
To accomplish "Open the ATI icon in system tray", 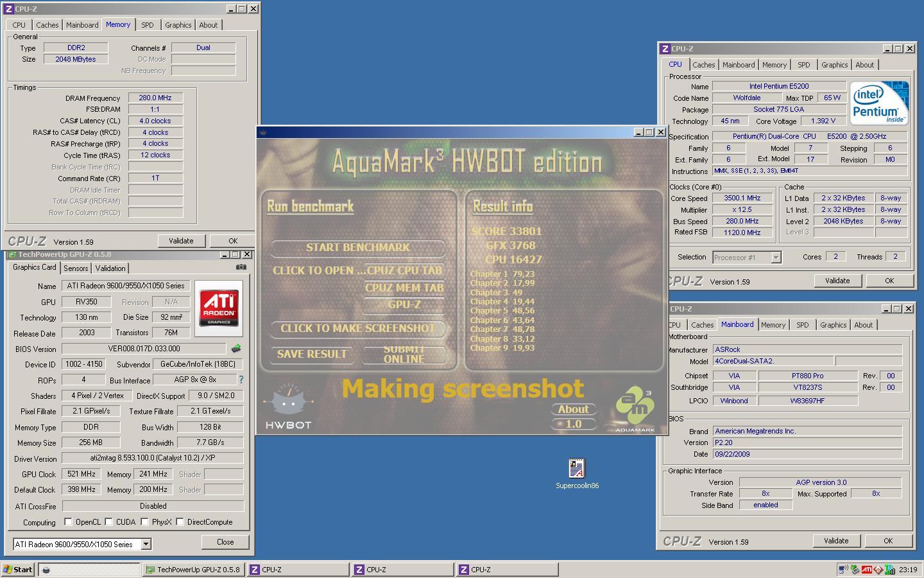I will 866,569.
